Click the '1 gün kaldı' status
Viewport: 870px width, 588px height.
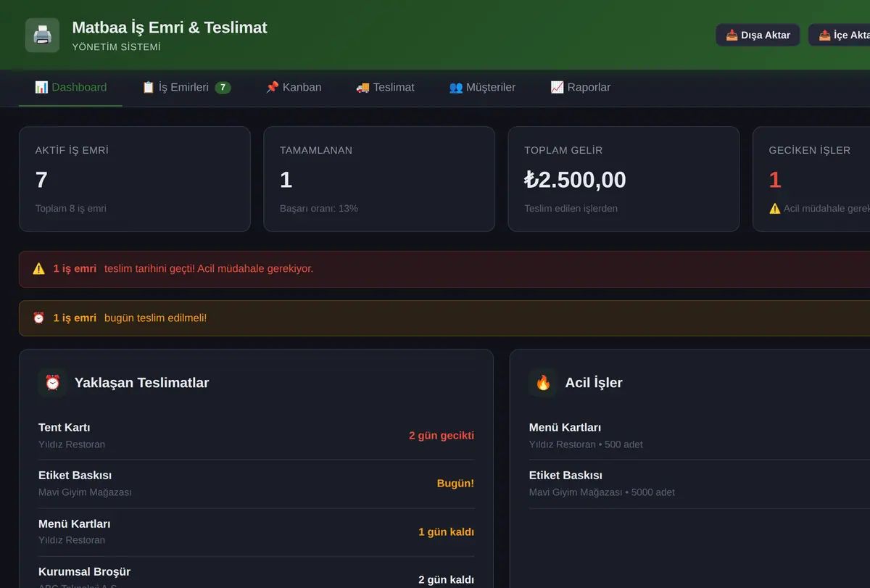tap(446, 532)
